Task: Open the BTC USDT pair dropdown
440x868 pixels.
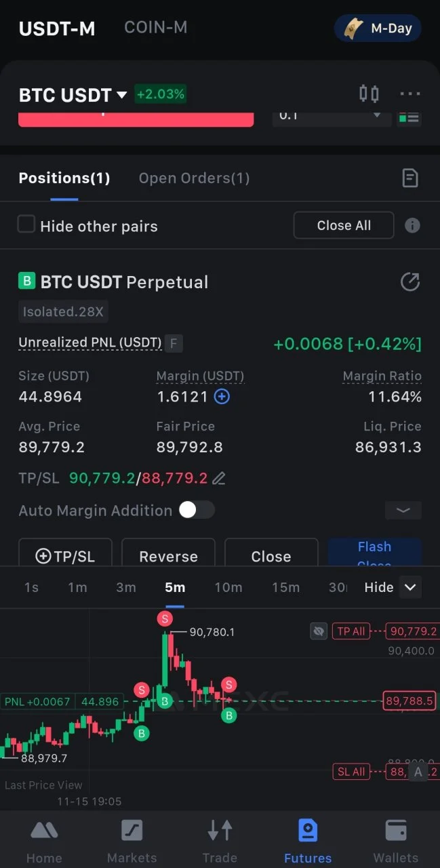Action: tap(122, 95)
